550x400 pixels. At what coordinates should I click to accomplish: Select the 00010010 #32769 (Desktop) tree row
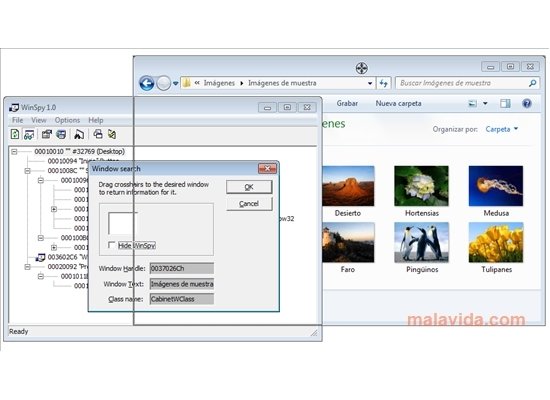point(79,152)
